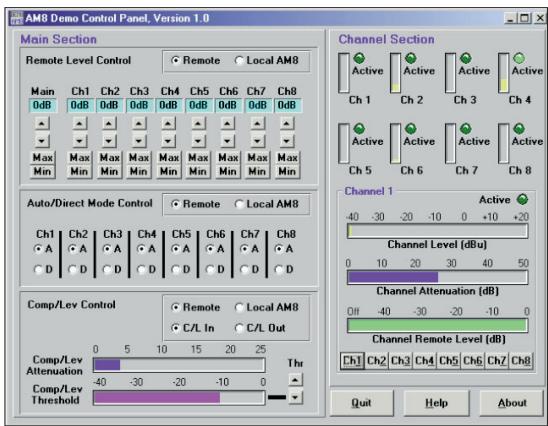This screenshot has height=426, width=548.
Task: Click the AM8 title bar application icon
Action: [x=16, y=18]
